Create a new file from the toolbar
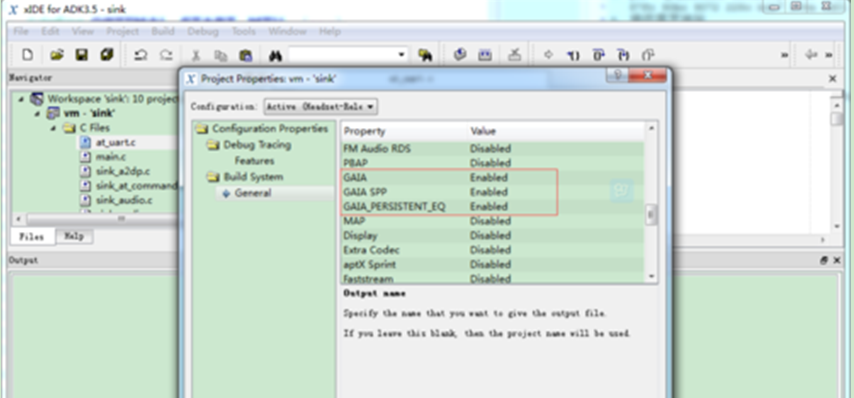This screenshot has width=854, height=398. point(27,55)
